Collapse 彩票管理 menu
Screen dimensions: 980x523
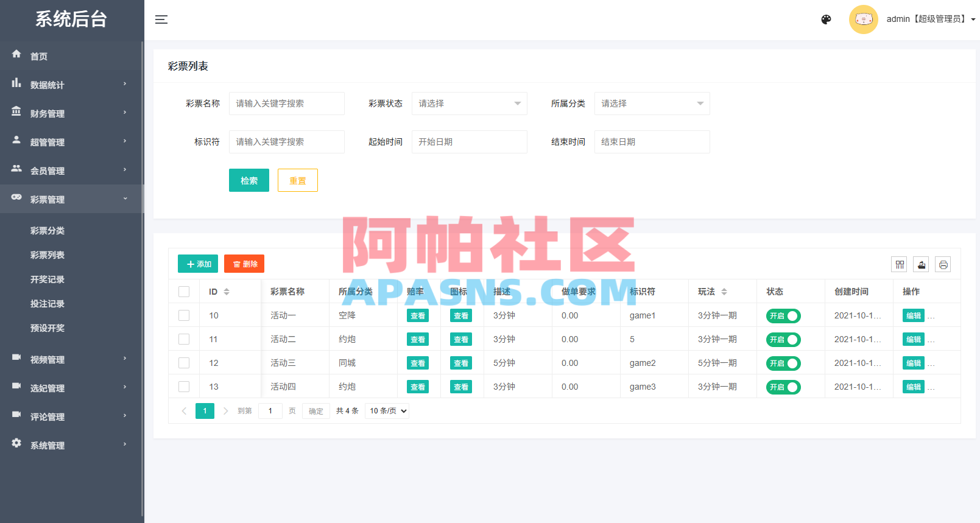point(72,199)
